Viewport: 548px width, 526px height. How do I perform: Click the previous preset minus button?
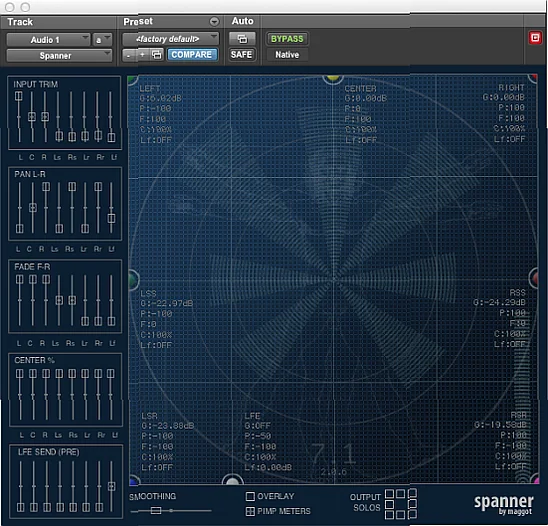point(129,55)
